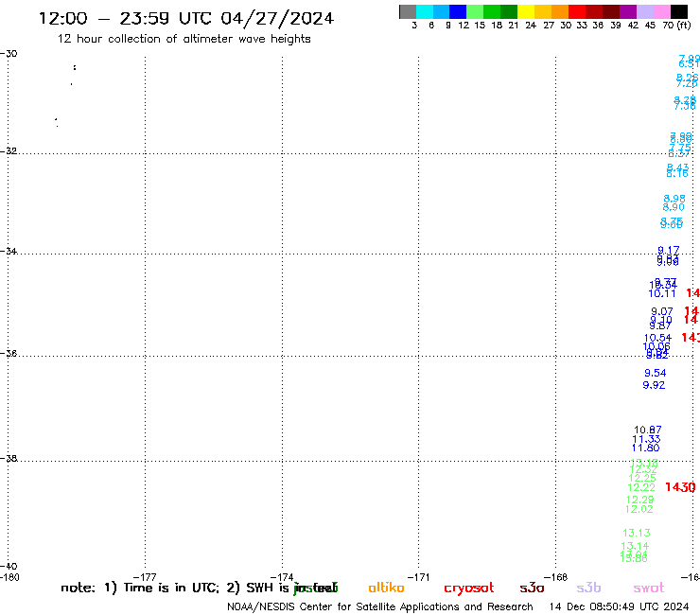
Task: Select the lavender color scale swatch
Action: click(x=645, y=11)
